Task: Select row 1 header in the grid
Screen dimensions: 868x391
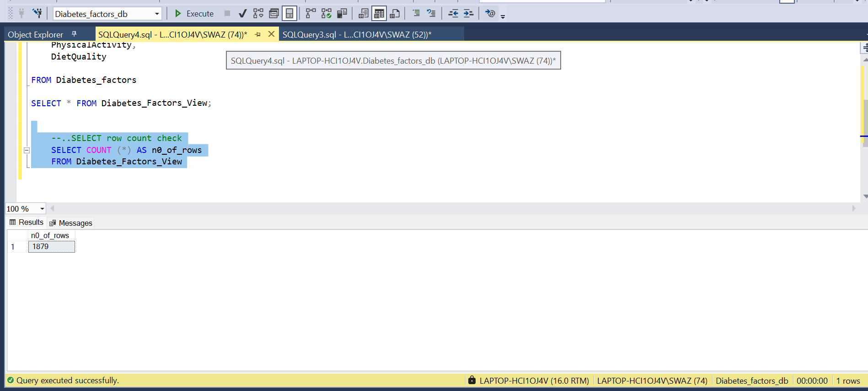Action: pos(17,247)
